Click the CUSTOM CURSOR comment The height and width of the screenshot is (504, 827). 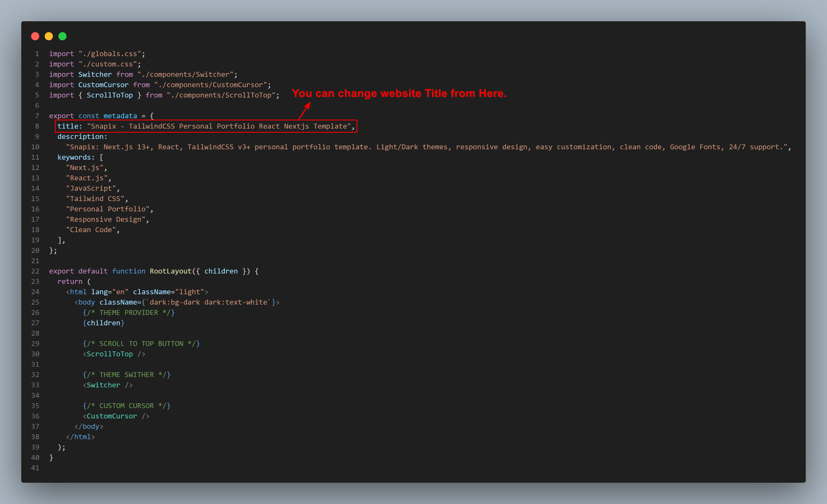[x=126, y=406]
